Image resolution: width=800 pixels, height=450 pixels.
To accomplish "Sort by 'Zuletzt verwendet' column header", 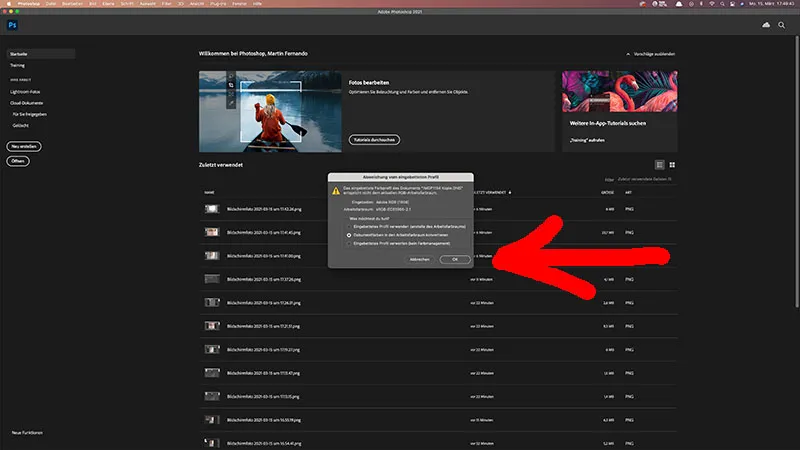I will (x=490, y=192).
